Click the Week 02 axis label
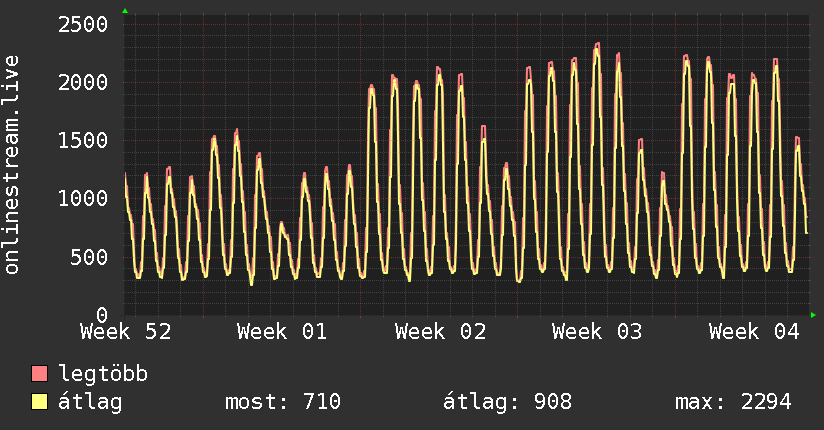This screenshot has width=824, height=430. [440, 332]
